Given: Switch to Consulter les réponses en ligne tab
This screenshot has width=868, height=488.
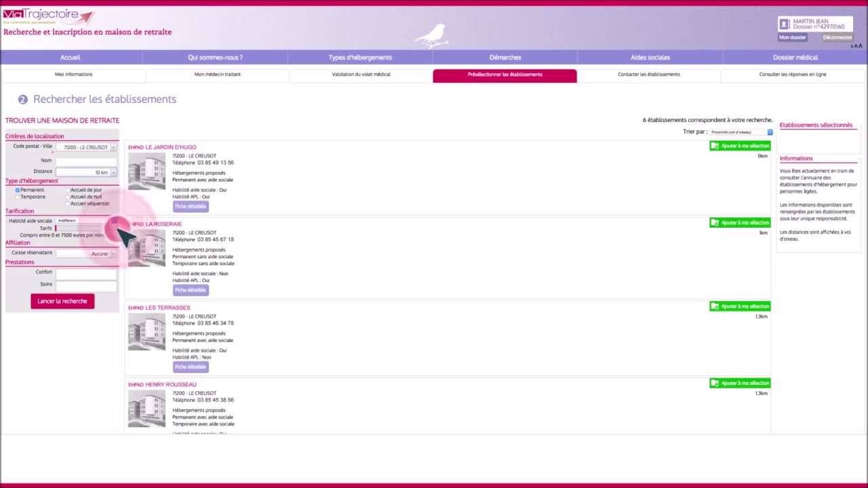Looking at the screenshot, I should tap(793, 75).
